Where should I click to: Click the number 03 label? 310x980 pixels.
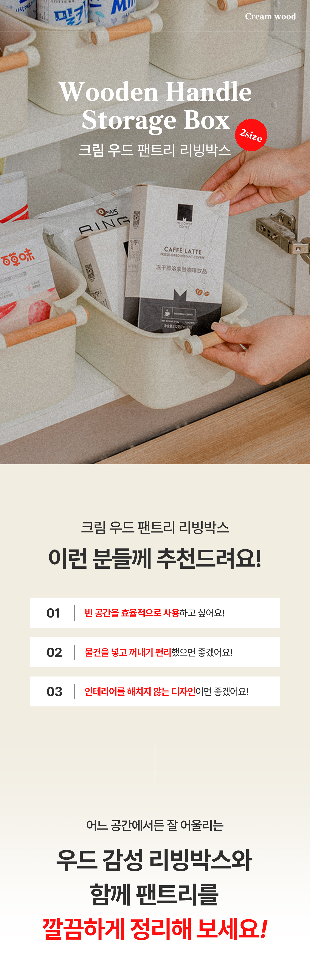[54, 691]
